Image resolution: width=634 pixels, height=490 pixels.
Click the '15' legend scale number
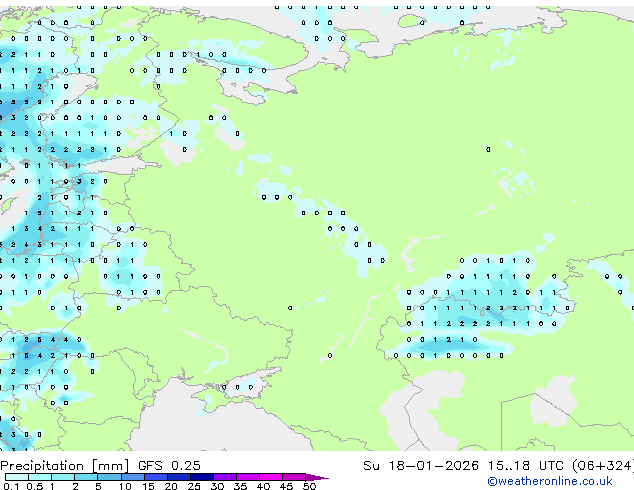(148, 486)
